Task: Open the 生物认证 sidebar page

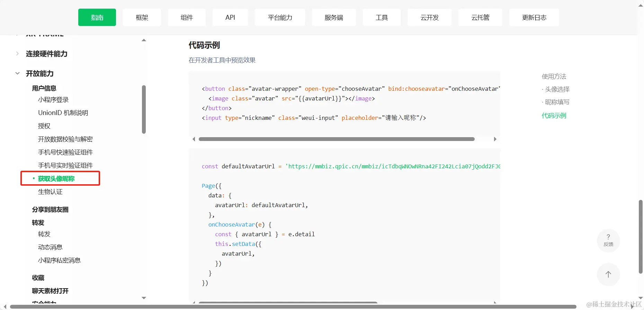Action: (x=50, y=192)
